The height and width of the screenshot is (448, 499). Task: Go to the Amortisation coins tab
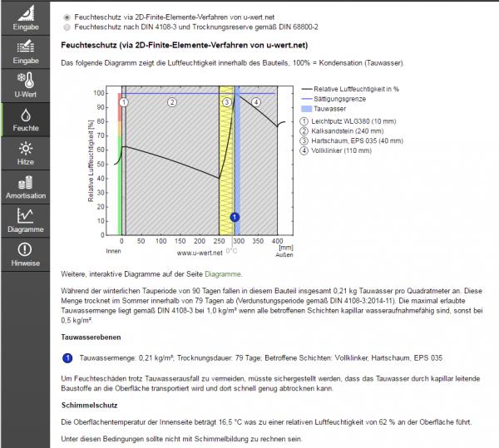click(25, 187)
